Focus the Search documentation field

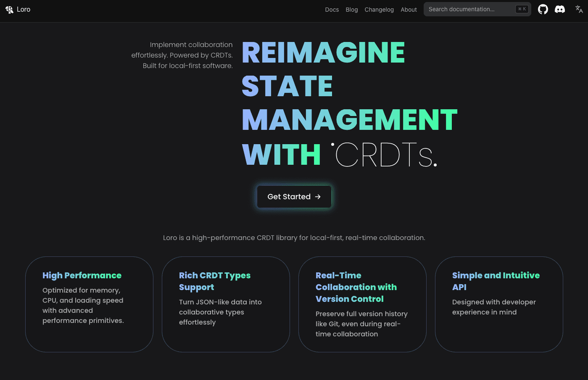point(477,9)
